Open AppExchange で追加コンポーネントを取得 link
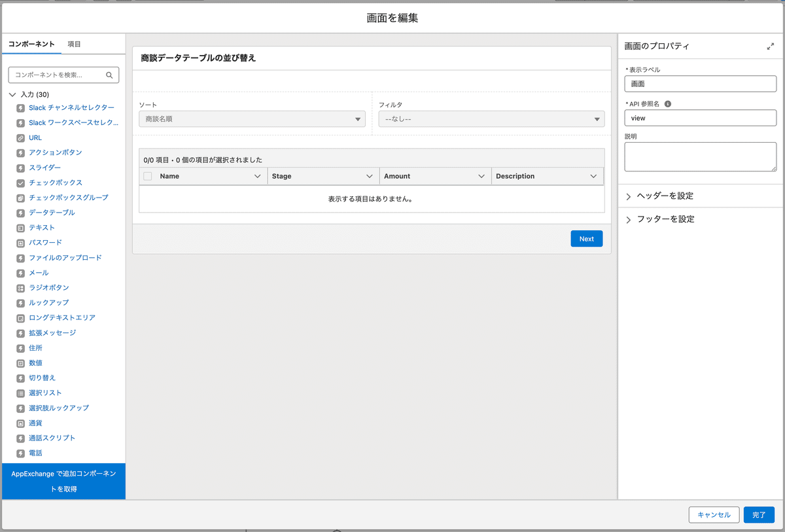 coord(63,481)
